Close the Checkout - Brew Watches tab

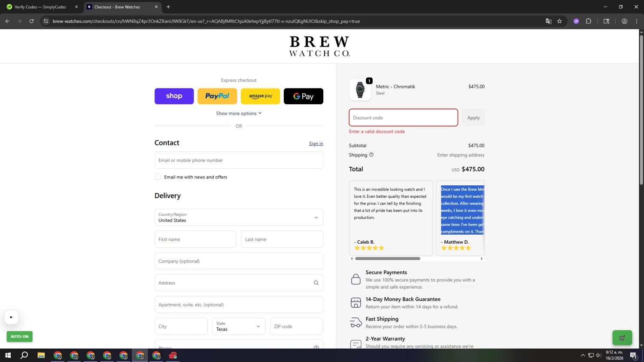(156, 7)
